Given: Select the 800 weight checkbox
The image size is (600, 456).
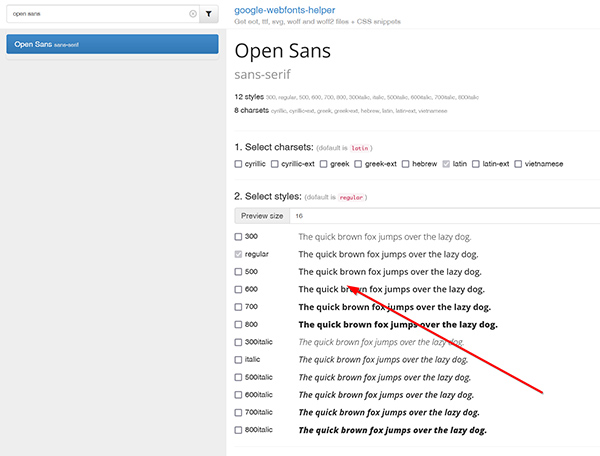Looking at the screenshot, I should click(x=238, y=325).
